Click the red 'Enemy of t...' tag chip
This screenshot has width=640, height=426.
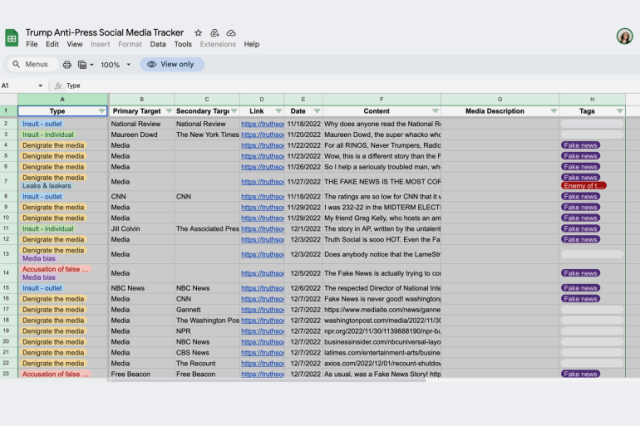tap(584, 185)
